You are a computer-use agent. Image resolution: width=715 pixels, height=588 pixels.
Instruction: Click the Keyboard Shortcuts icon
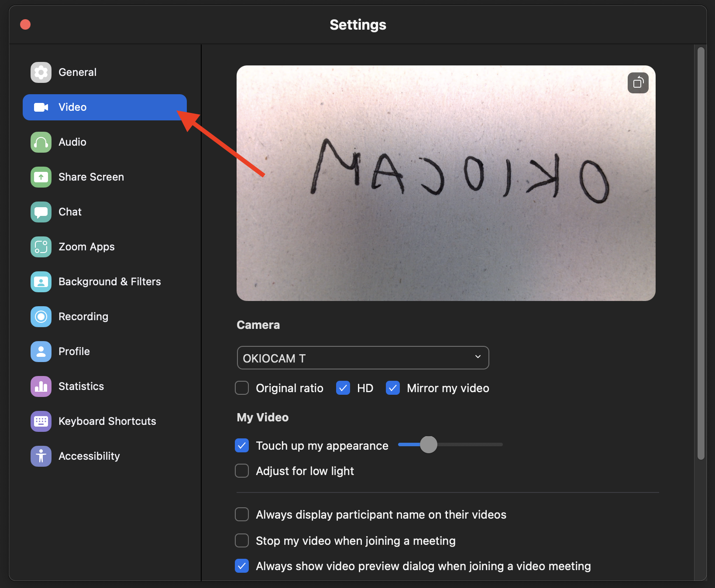41,421
